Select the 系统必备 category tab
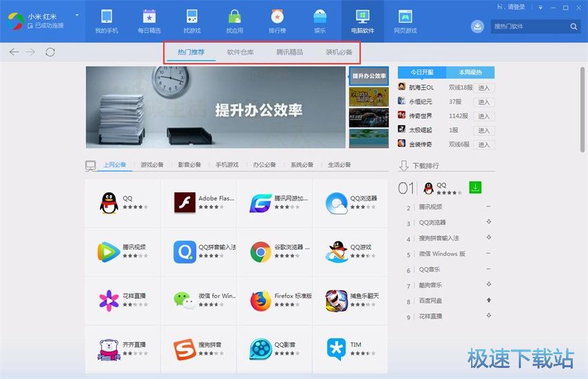 (x=302, y=165)
